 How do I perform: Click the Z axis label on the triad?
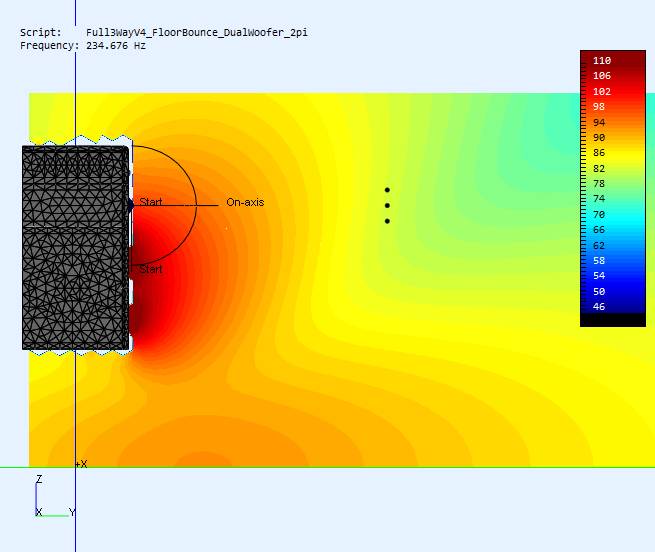39,479
